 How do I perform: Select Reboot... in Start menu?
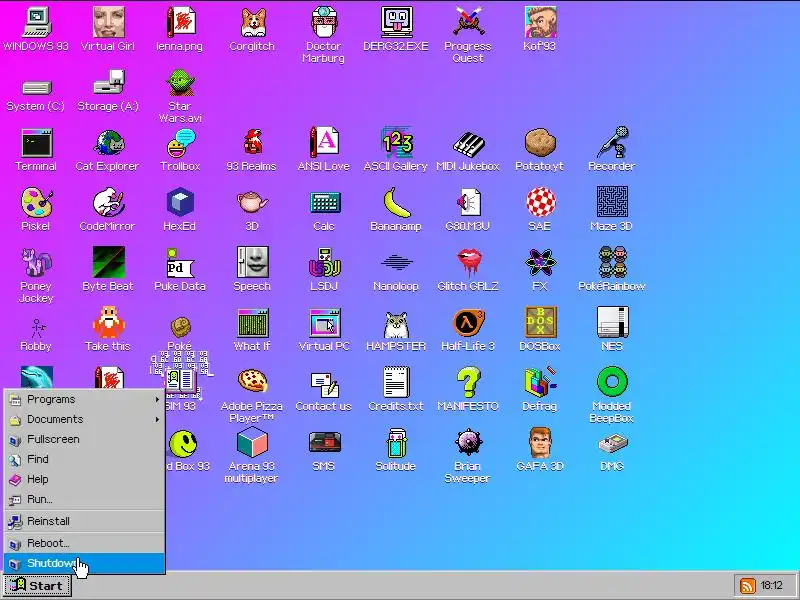[84, 543]
